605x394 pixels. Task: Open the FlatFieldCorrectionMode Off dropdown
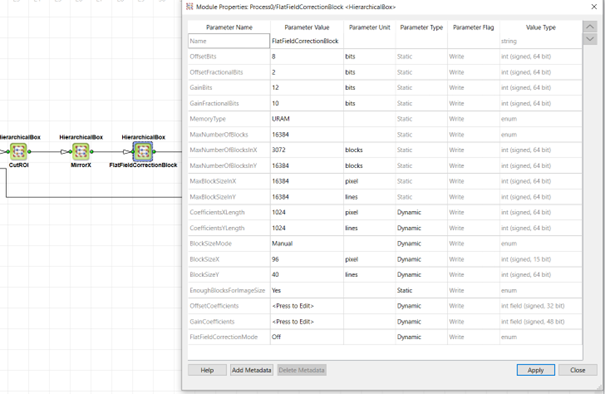(x=307, y=337)
